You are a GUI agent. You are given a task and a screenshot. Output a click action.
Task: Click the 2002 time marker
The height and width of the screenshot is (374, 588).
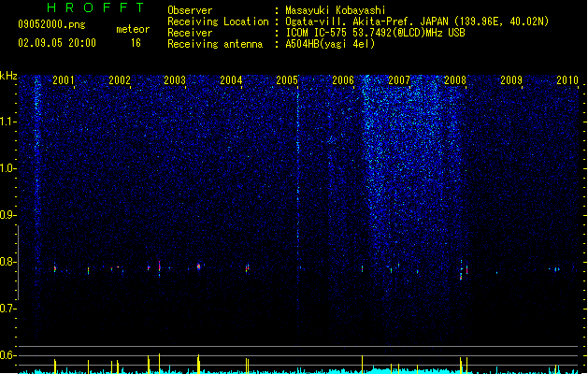pyautogui.click(x=120, y=80)
